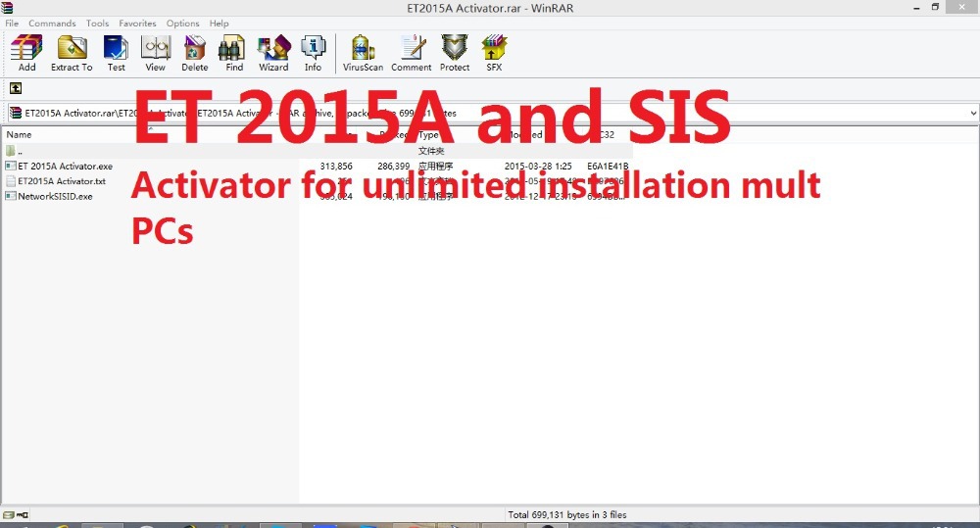The image size is (980, 528).
Task: Click the WinRAR title bar app icon
Action: tap(7, 8)
